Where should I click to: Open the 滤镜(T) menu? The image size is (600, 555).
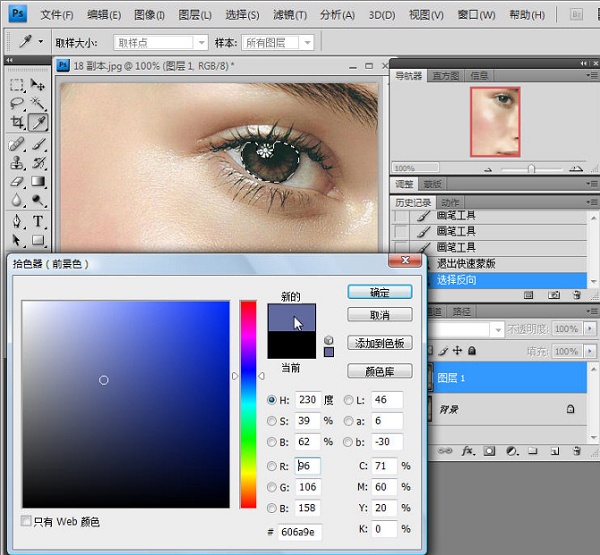point(290,15)
